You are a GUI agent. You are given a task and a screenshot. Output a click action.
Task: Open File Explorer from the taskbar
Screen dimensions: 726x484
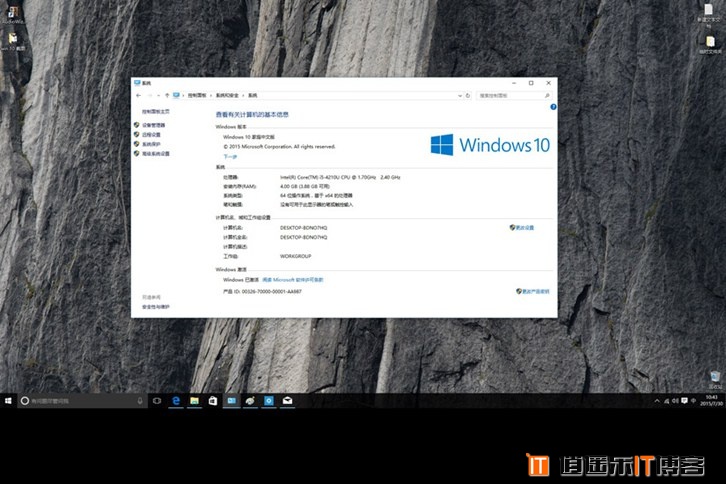(x=194, y=401)
